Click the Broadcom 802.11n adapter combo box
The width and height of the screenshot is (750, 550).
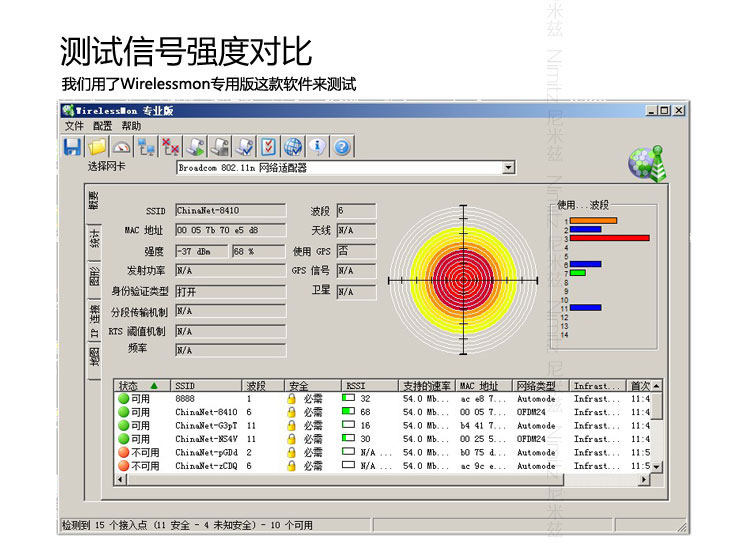point(345,167)
